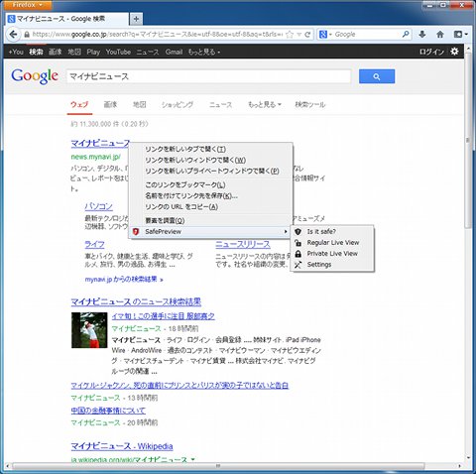Click the 'Is it safe?' shield icon
476x474 pixels.
coord(297,232)
